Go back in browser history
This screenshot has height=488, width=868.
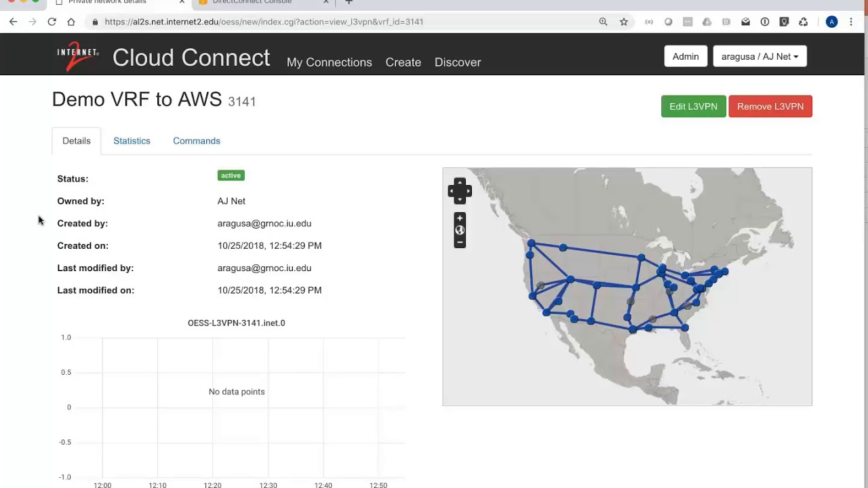[13, 22]
